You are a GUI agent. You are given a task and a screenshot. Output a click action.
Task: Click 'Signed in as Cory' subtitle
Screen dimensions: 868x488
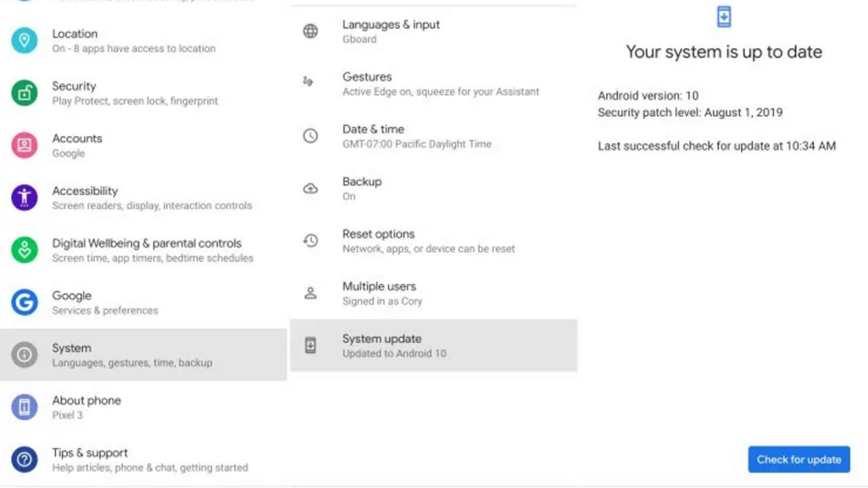pos(382,301)
